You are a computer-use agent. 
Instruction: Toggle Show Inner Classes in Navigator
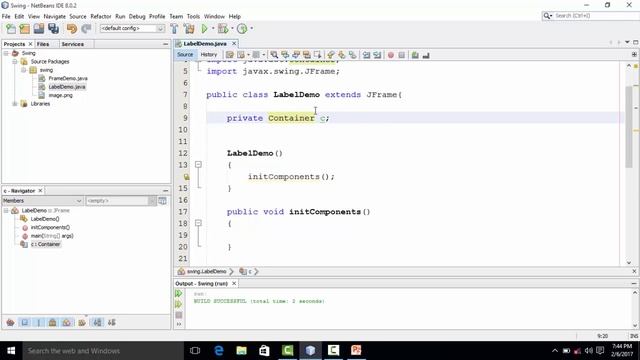pyautogui.click(x=67, y=322)
